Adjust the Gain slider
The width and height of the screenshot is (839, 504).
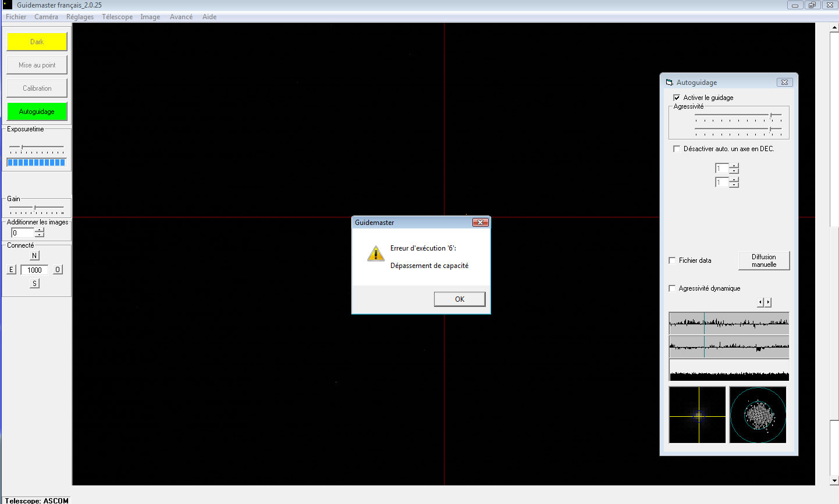tap(37, 209)
